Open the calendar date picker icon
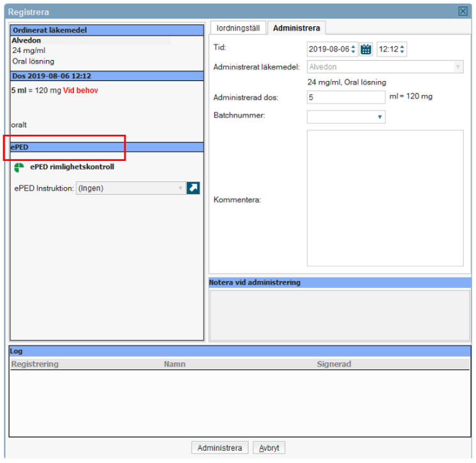 point(366,49)
